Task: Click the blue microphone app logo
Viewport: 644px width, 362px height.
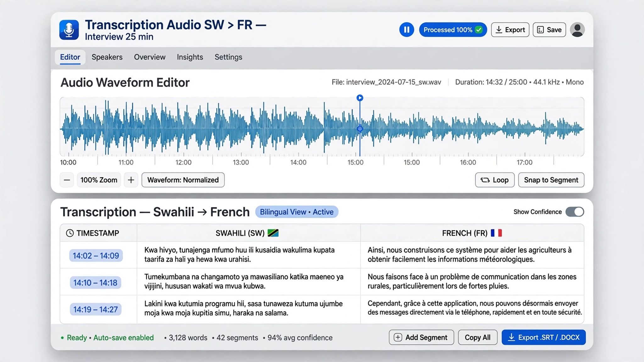Action: (69, 30)
